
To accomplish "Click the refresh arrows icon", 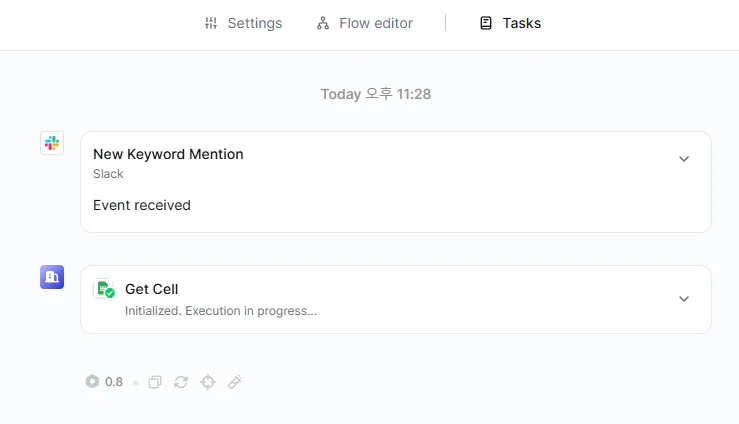I will pos(181,382).
